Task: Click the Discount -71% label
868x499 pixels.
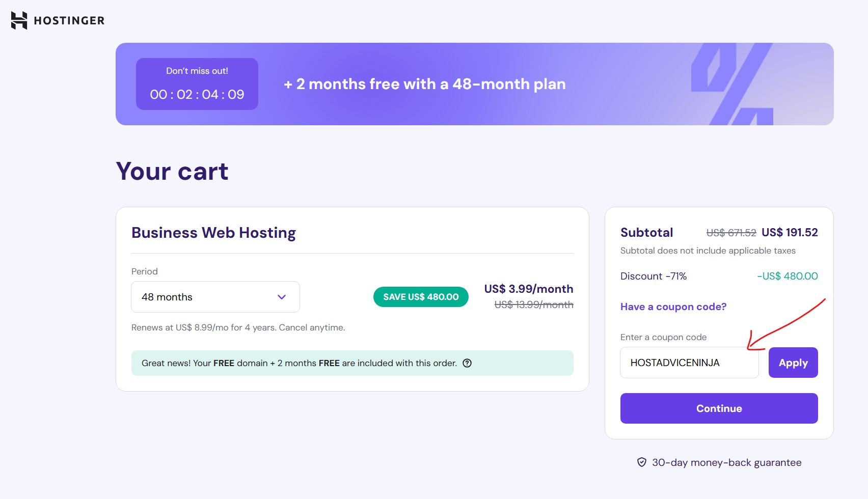Action: click(x=654, y=276)
